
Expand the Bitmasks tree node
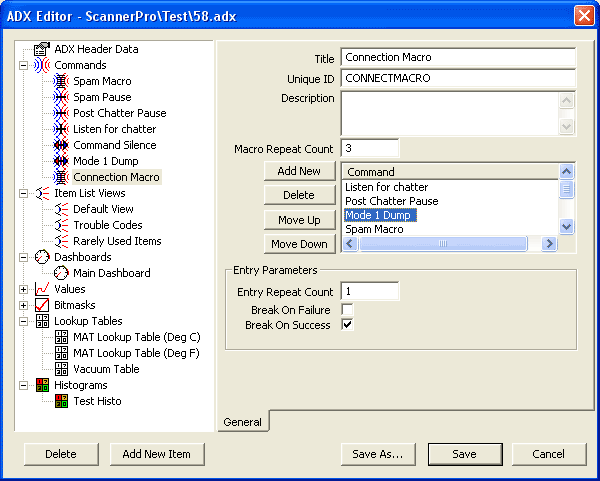tap(24, 305)
